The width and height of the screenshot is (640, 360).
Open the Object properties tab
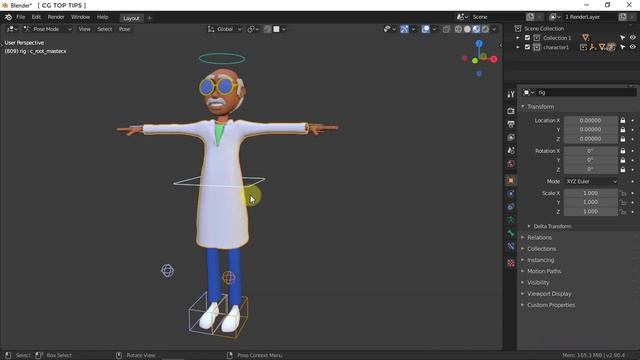pos(511,180)
